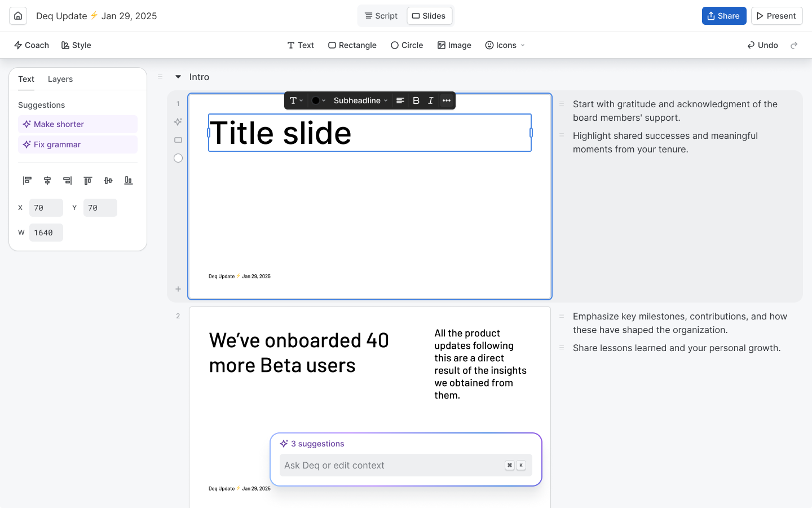Open the Style menu

pos(76,45)
